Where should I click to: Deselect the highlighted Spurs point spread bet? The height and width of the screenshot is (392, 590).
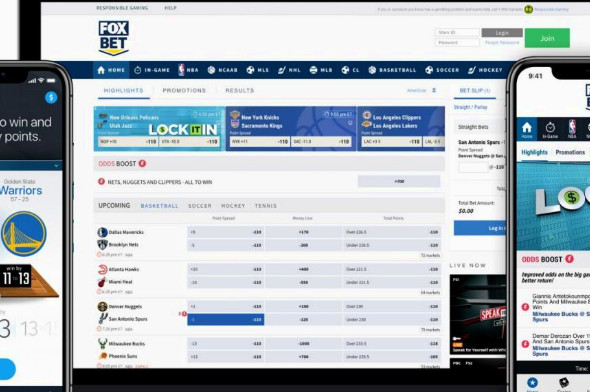226,319
